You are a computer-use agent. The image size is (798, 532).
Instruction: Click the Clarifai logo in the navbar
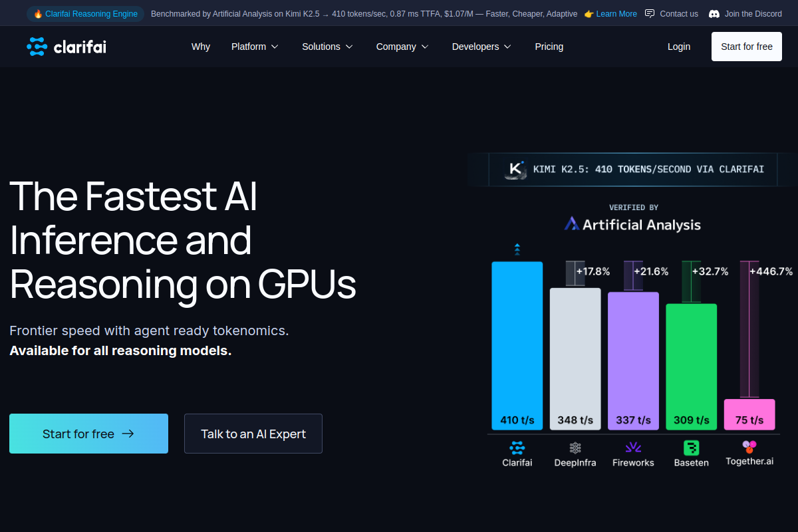tap(66, 47)
